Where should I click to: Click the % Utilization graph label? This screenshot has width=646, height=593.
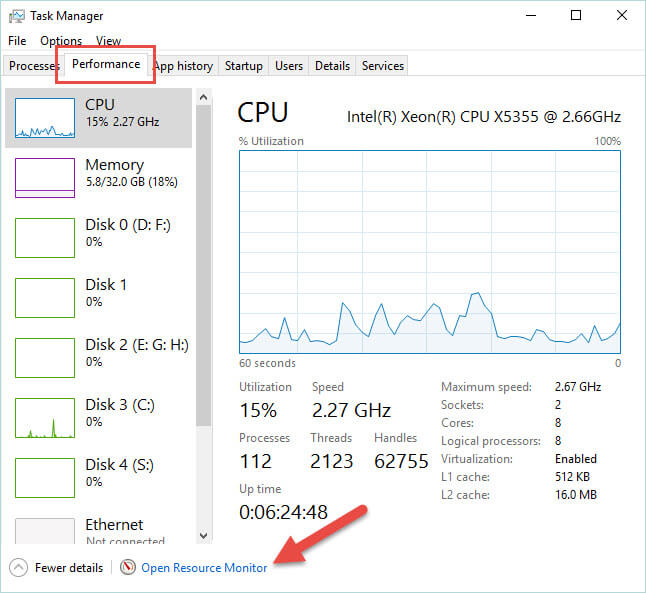pos(271,141)
